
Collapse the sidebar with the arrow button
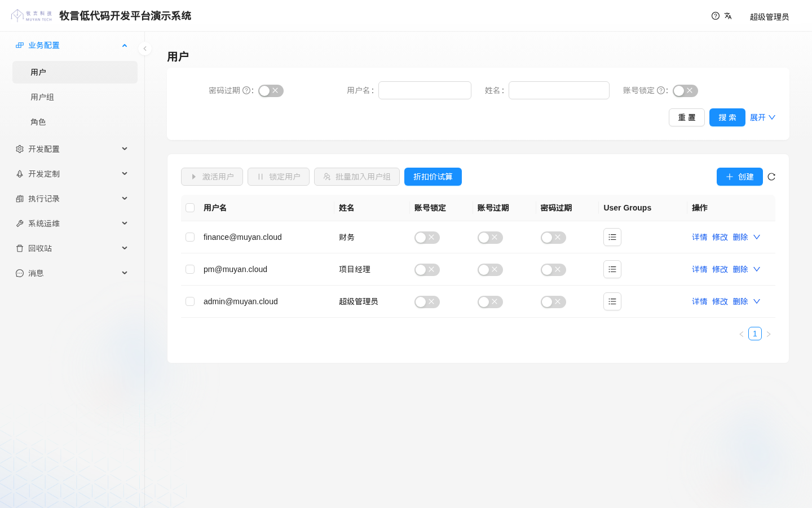coord(145,49)
